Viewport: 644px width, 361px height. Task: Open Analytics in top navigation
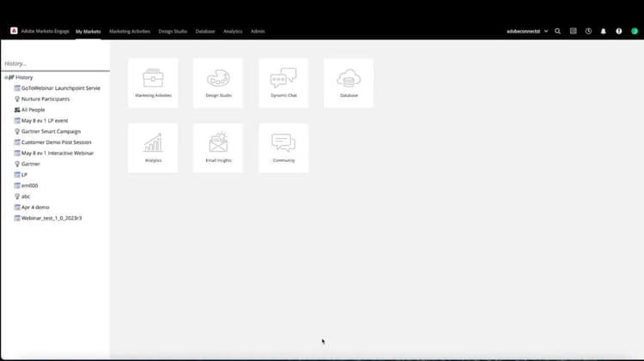[x=233, y=31]
